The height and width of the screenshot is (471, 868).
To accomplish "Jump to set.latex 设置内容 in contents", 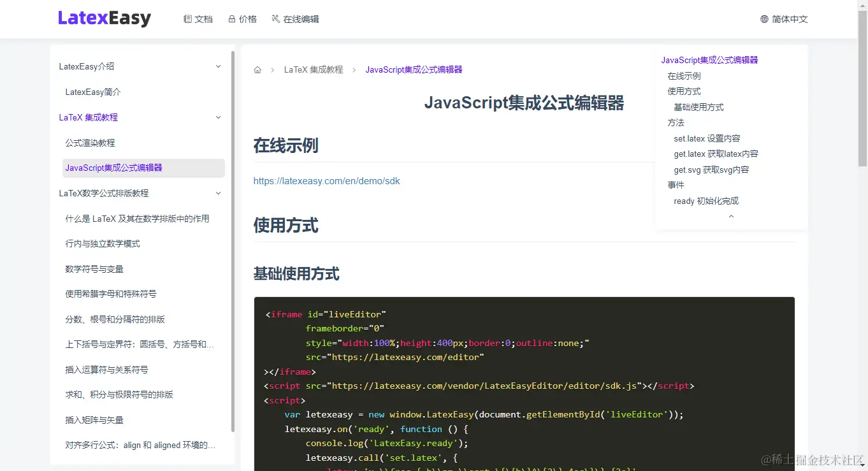I will (x=707, y=138).
